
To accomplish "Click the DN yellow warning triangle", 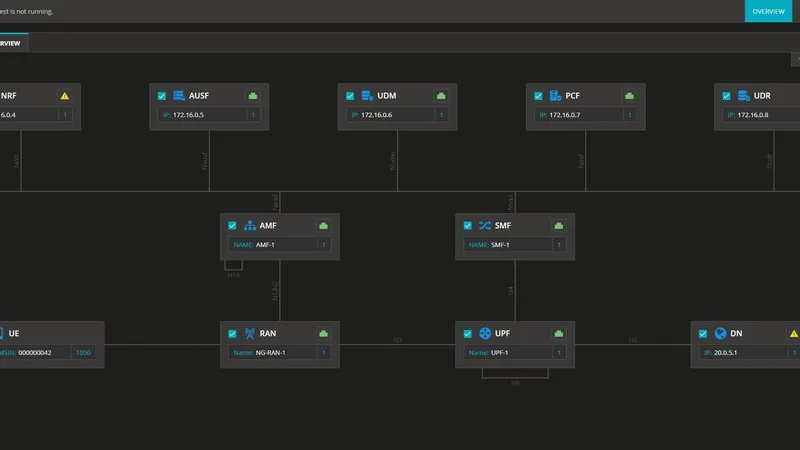I will click(x=794, y=334).
